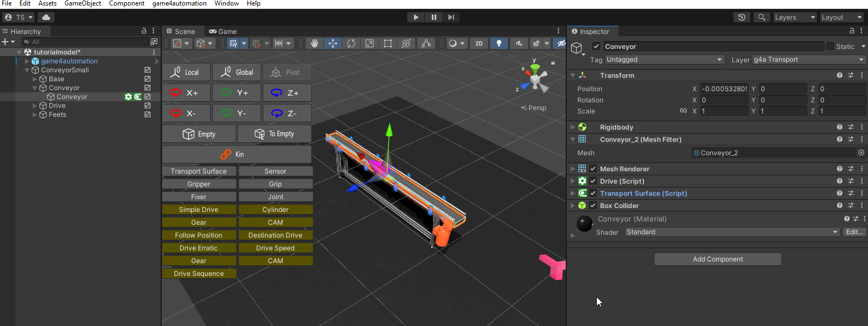This screenshot has height=326, width=868.
Task: Click the cloud services icon
Action: coord(46,17)
